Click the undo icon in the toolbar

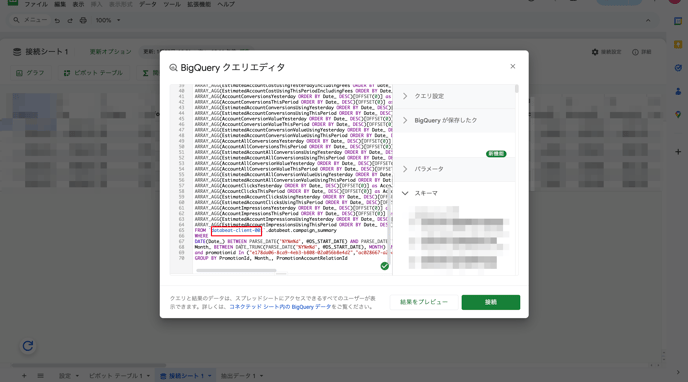click(x=57, y=20)
